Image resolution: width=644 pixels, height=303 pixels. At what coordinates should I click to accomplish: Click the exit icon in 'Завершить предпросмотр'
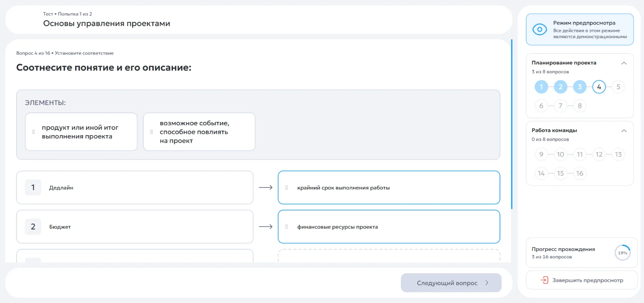545,280
